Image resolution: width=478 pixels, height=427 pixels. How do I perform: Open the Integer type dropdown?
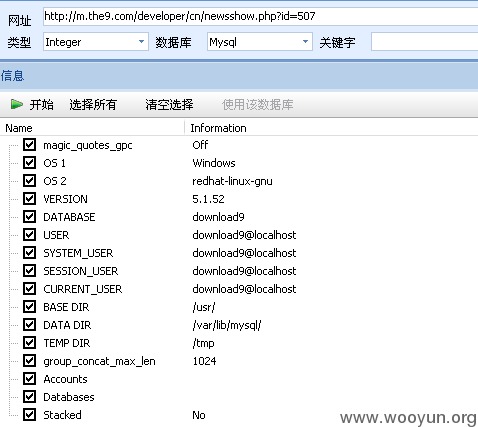tap(96, 42)
